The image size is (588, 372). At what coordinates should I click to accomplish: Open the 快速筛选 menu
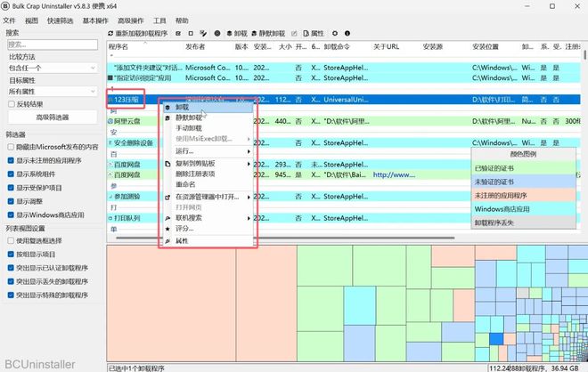coord(60,20)
